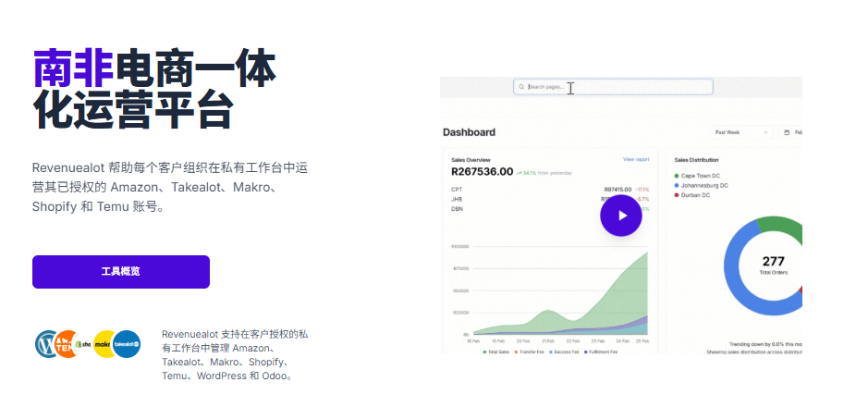Click the JHB row label

pos(457,199)
